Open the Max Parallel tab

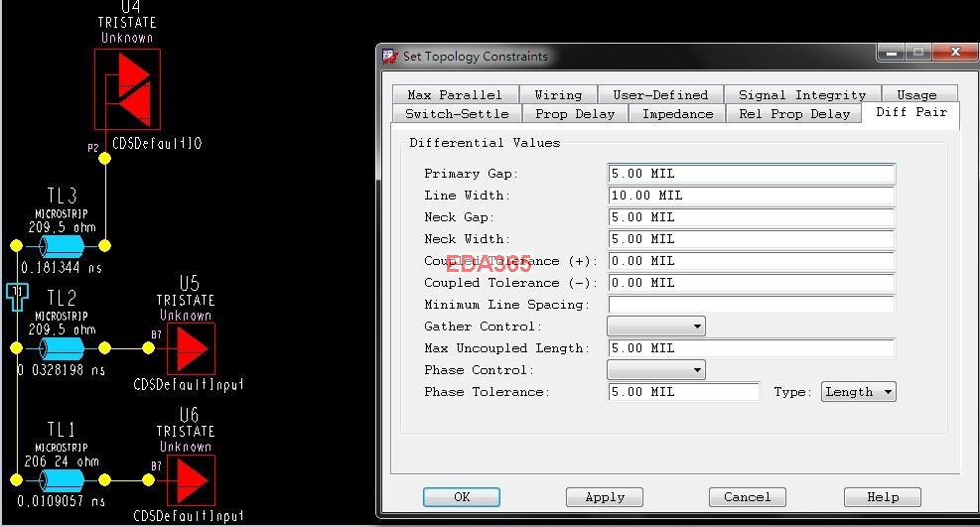(455, 94)
